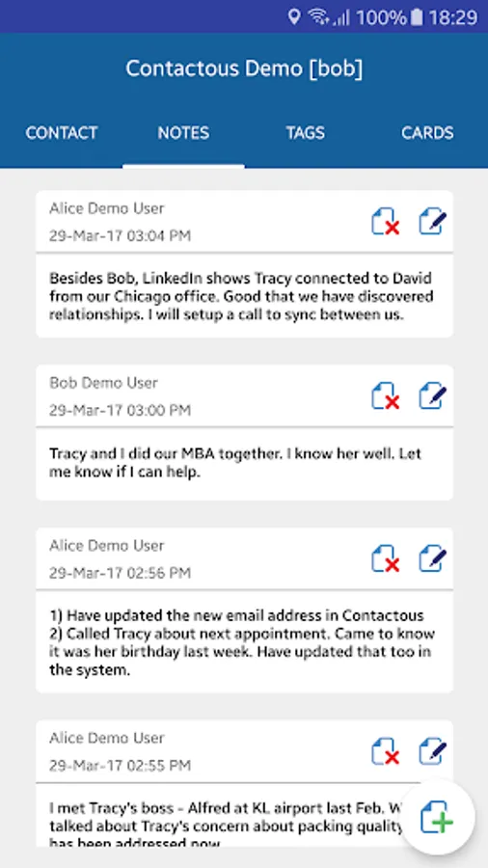Delete Alice's 03:04 PM note
The image size is (488, 868).
386,222
